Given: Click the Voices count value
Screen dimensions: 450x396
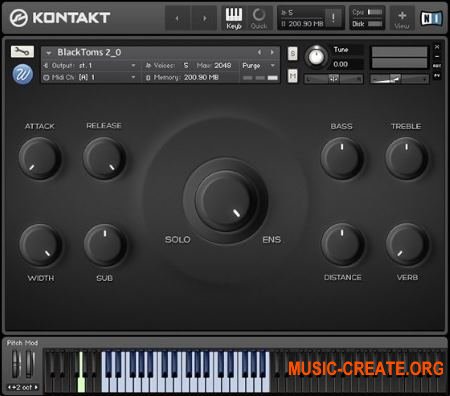Looking at the screenshot, I should pyautogui.click(x=186, y=65).
